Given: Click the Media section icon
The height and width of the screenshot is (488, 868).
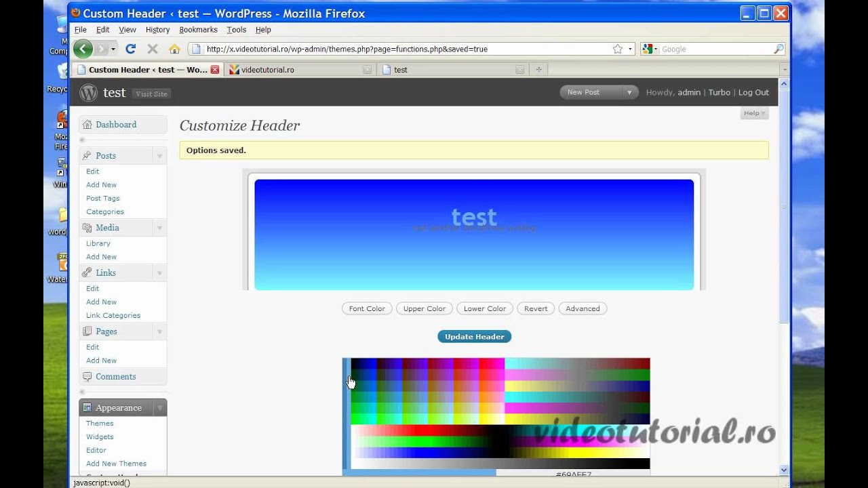Looking at the screenshot, I should (x=87, y=228).
